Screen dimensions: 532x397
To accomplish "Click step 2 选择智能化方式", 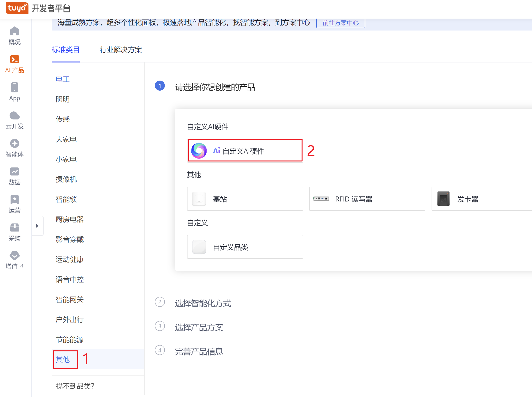I will tap(203, 303).
